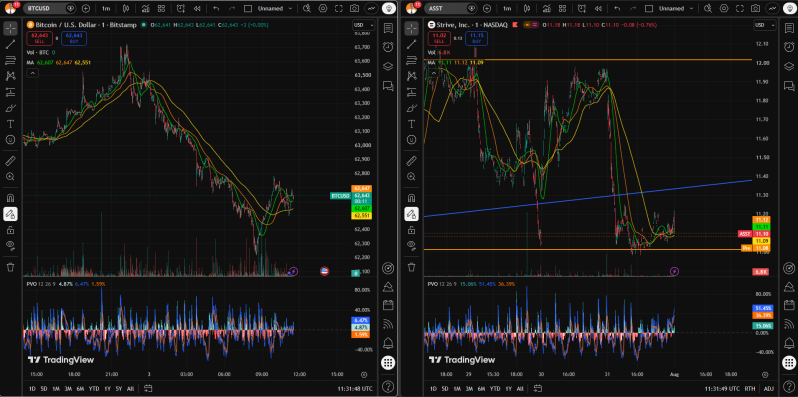The height and width of the screenshot is (397, 798).
Task: Toggle magnet mode in ASST window
Action: (x=411, y=198)
